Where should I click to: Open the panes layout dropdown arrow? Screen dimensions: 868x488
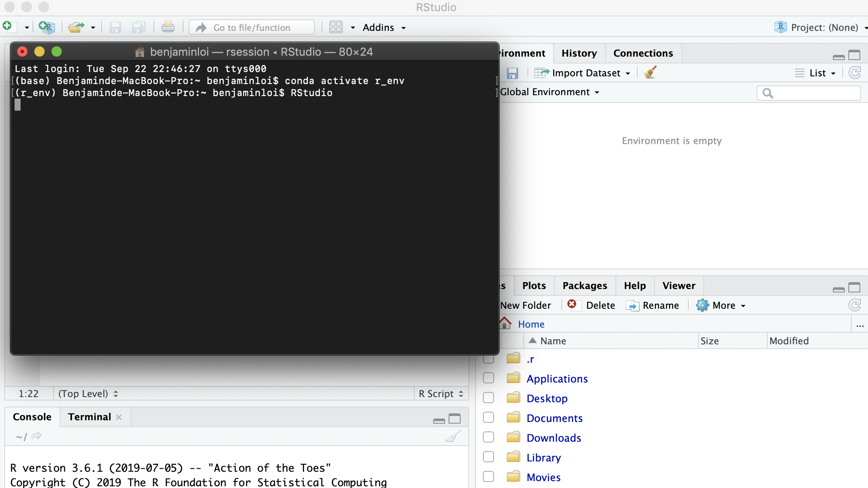(353, 28)
